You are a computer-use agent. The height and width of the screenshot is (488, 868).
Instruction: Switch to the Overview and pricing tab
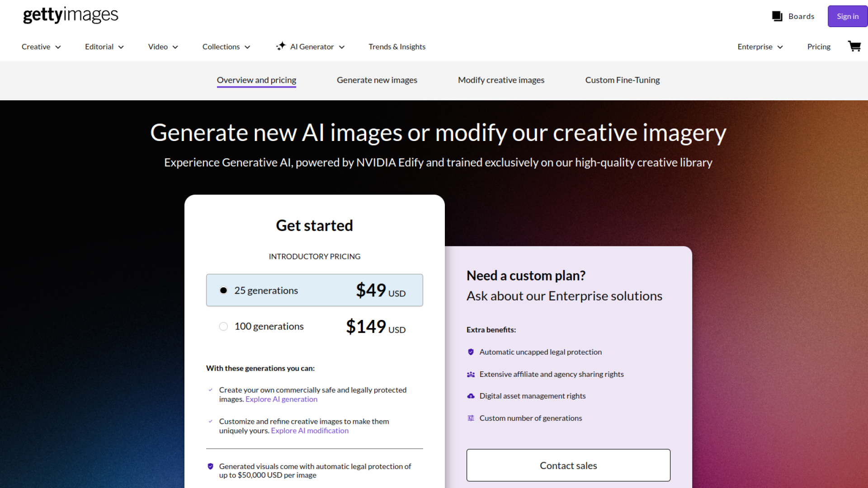point(256,80)
